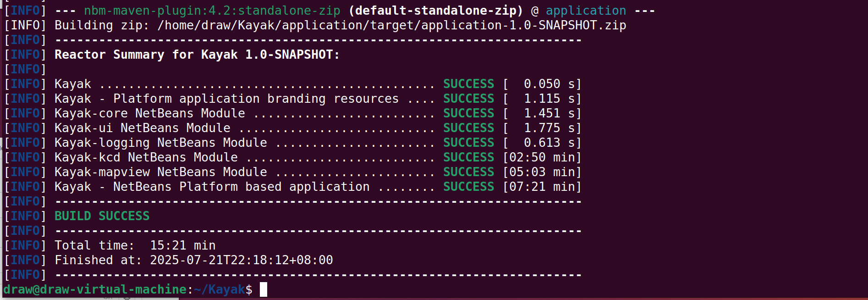Image resolution: width=868 pixels, height=300 pixels.
Task: Click the '1.775 s' duration value
Action: pos(549,128)
